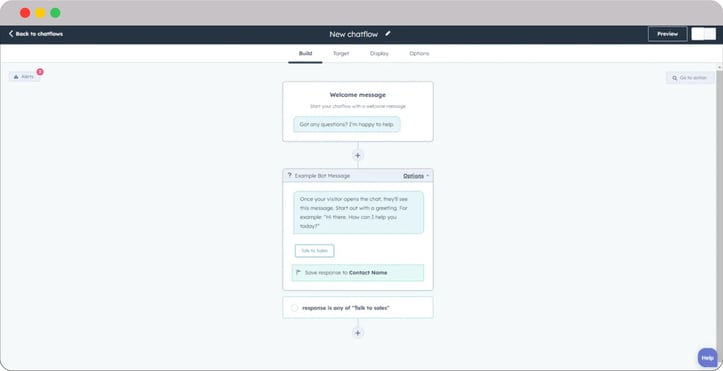The width and height of the screenshot is (723, 371).
Task: Click the Preview button
Action: tap(667, 34)
